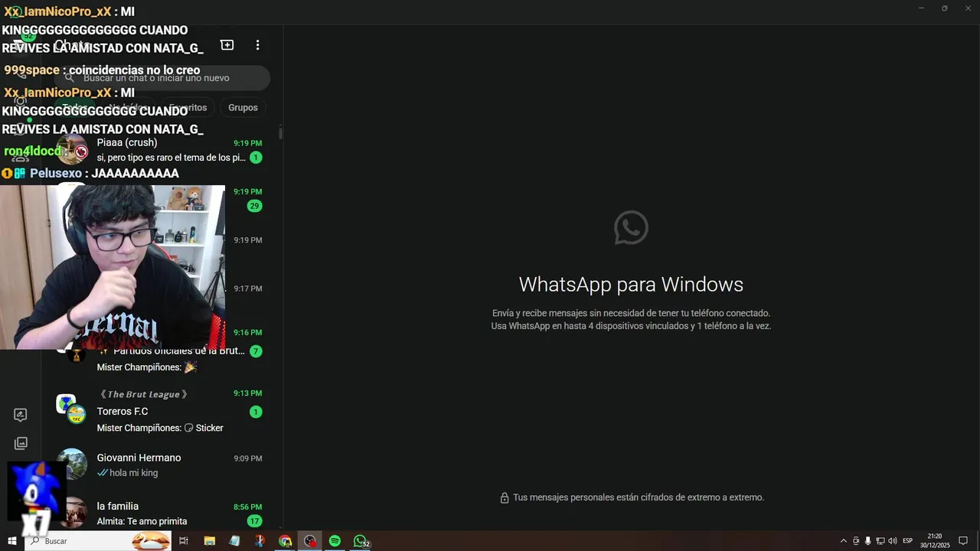Open the Piaaa (crush) chat
Viewport: 980px width, 551px height.
coord(162,150)
